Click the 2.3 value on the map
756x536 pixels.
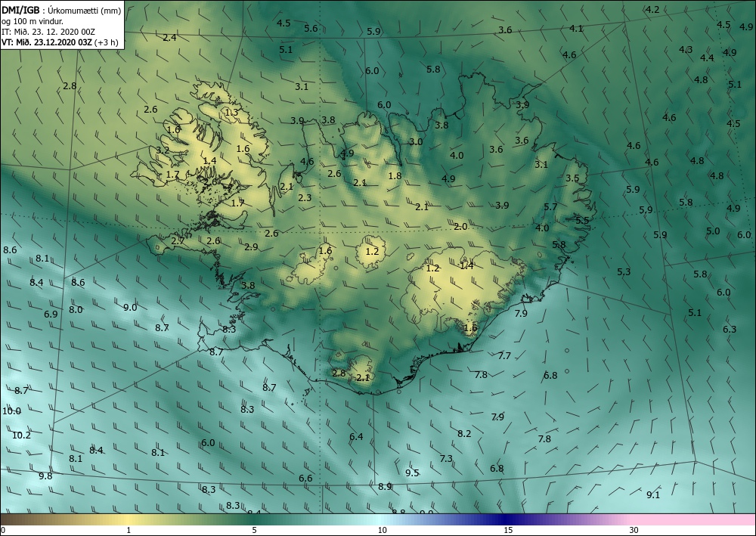coord(305,197)
